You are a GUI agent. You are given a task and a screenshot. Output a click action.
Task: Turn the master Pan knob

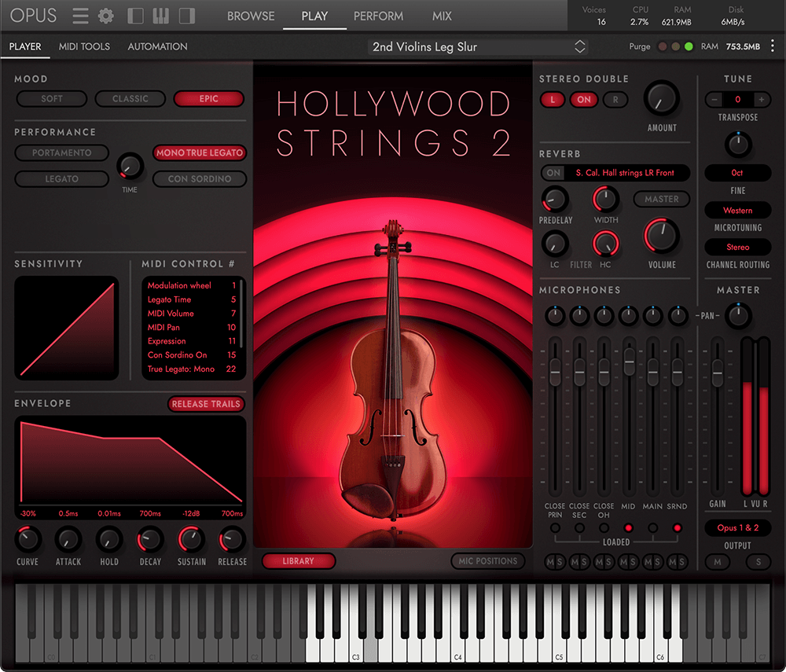737,316
